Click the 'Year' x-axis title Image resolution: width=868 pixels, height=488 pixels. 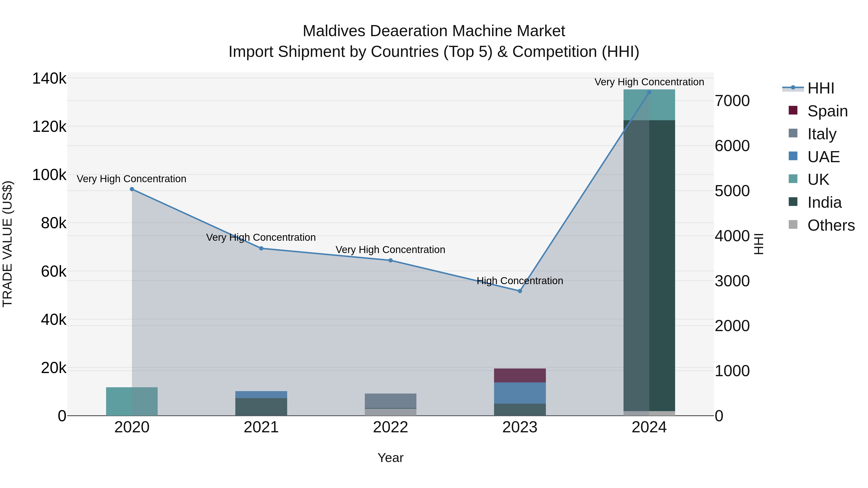[x=391, y=458]
